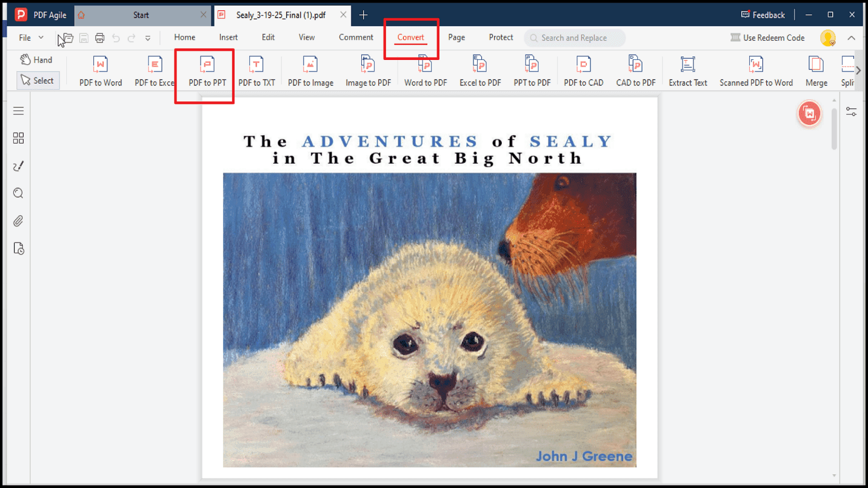The image size is (868, 488).
Task: Click Use Redeem Code
Action: [x=767, y=38]
